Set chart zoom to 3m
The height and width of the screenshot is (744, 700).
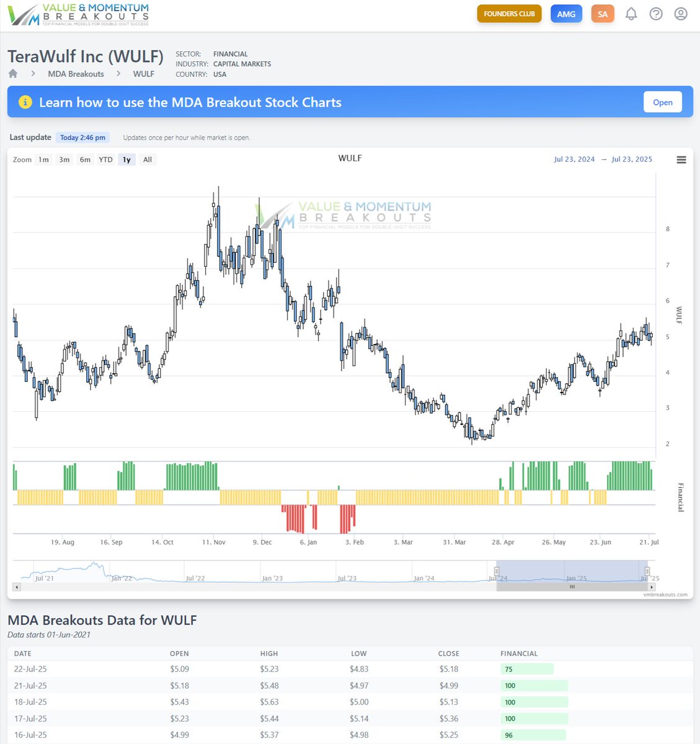coord(64,159)
